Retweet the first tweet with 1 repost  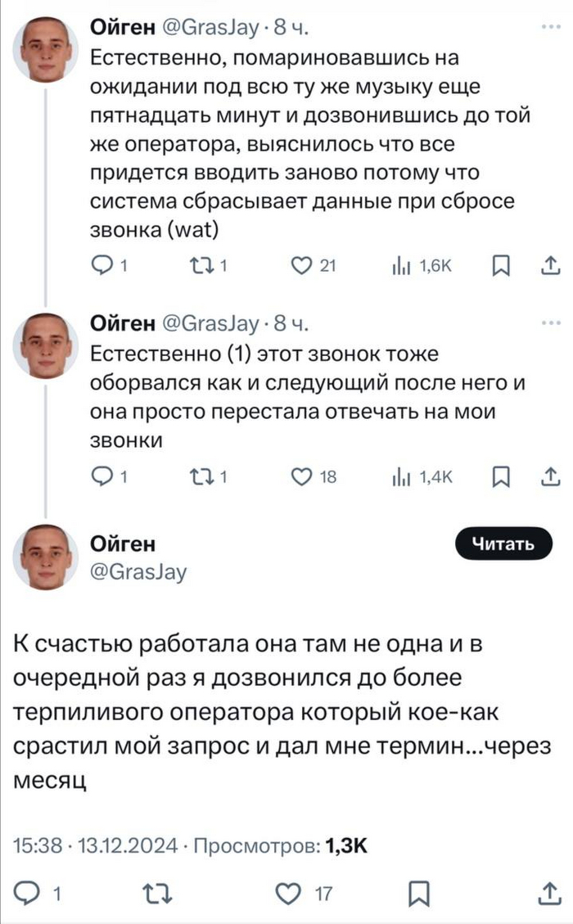click(x=201, y=264)
